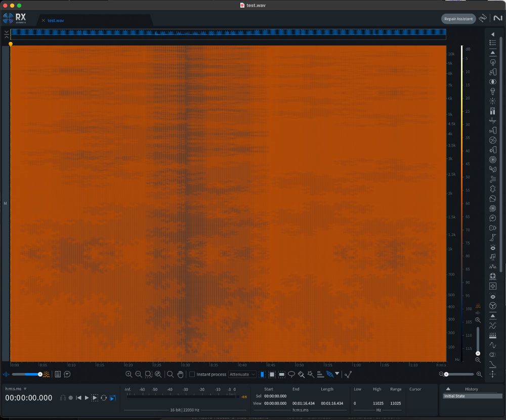Viewport: 506px width, 420px height.
Task: Open the h:m:s.ms time format dropdown
Action: (16, 389)
